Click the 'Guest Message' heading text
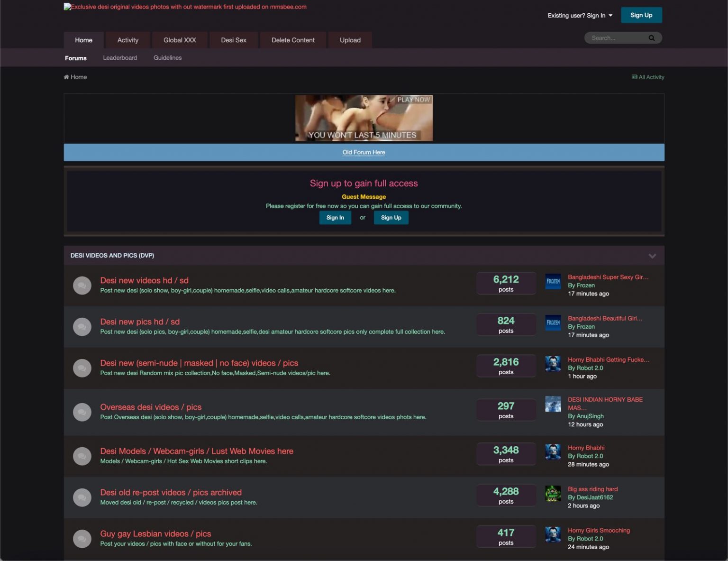The image size is (728, 561). point(364,197)
